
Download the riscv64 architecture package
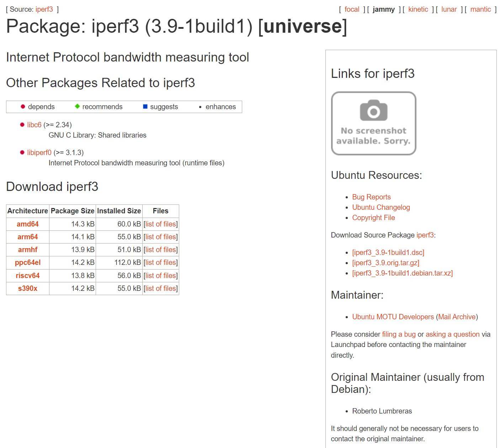tap(28, 276)
